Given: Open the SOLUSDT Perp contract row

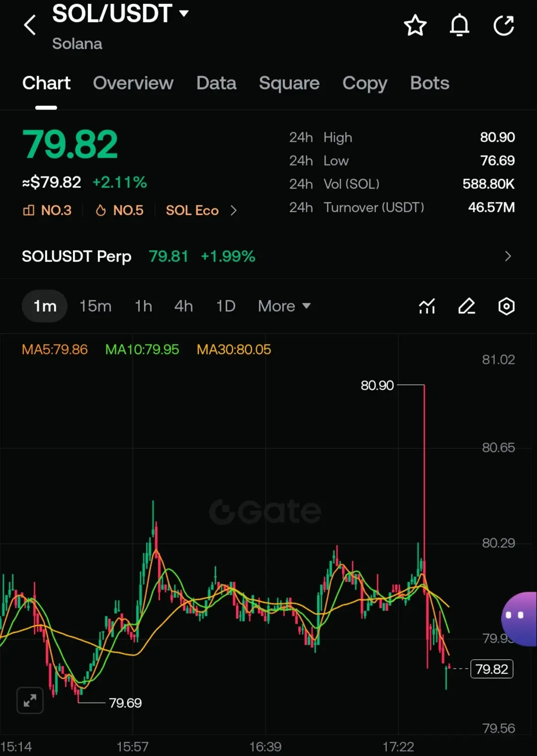Looking at the screenshot, I should (x=268, y=256).
